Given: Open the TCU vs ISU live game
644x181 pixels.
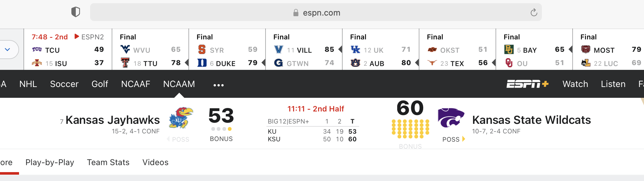Looking at the screenshot, I should pyautogui.click(x=68, y=50).
